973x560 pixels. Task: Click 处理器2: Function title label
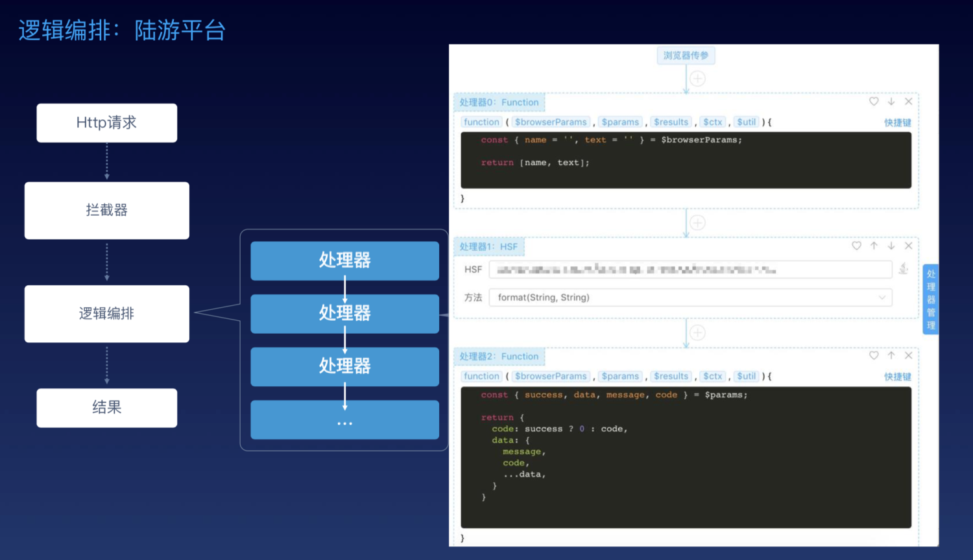[499, 356]
